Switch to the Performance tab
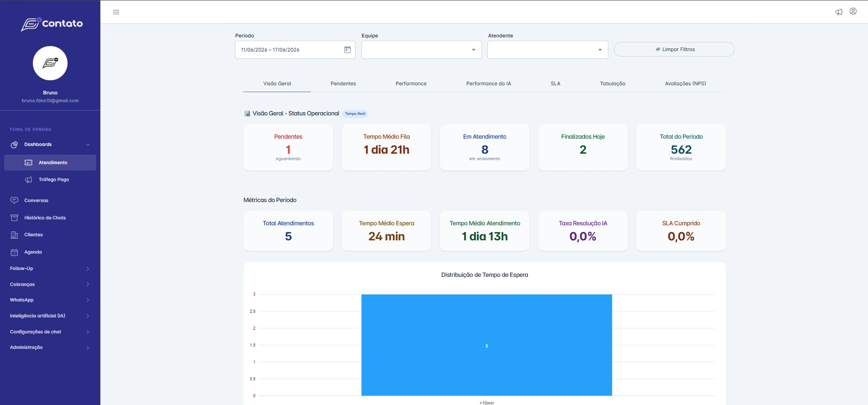Screen dimensions: 868x405 point(411,84)
